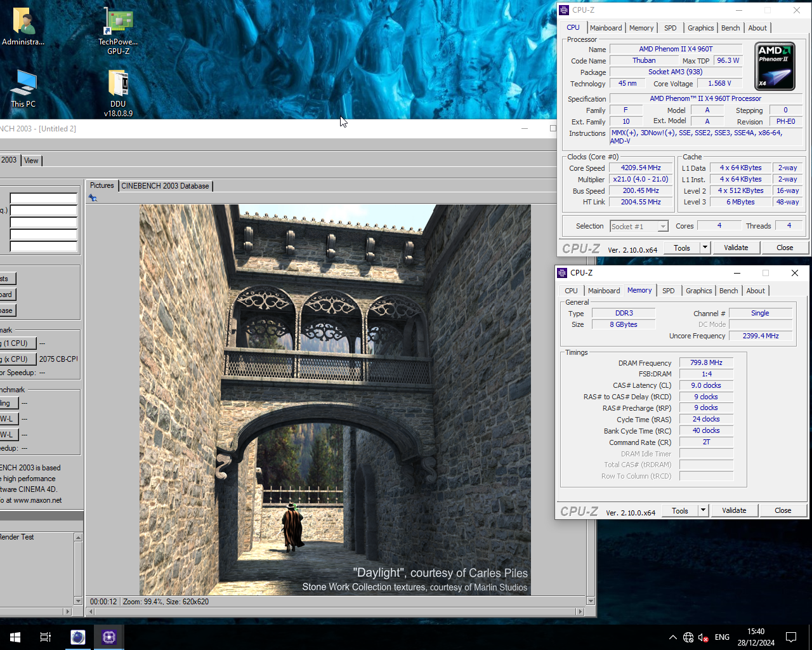Switch to Mainboard tab in upper CPU-Z
This screenshot has width=812, height=650.
point(606,28)
